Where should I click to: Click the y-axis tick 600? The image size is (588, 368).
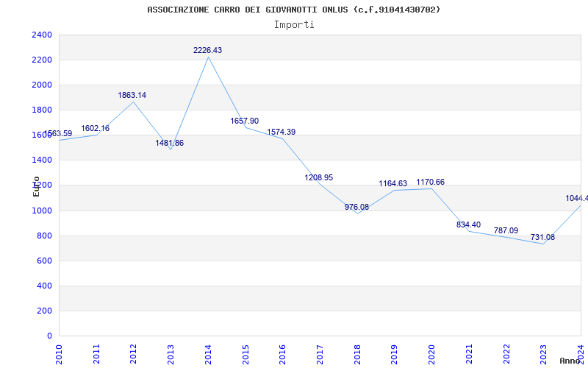pyautogui.click(x=44, y=261)
